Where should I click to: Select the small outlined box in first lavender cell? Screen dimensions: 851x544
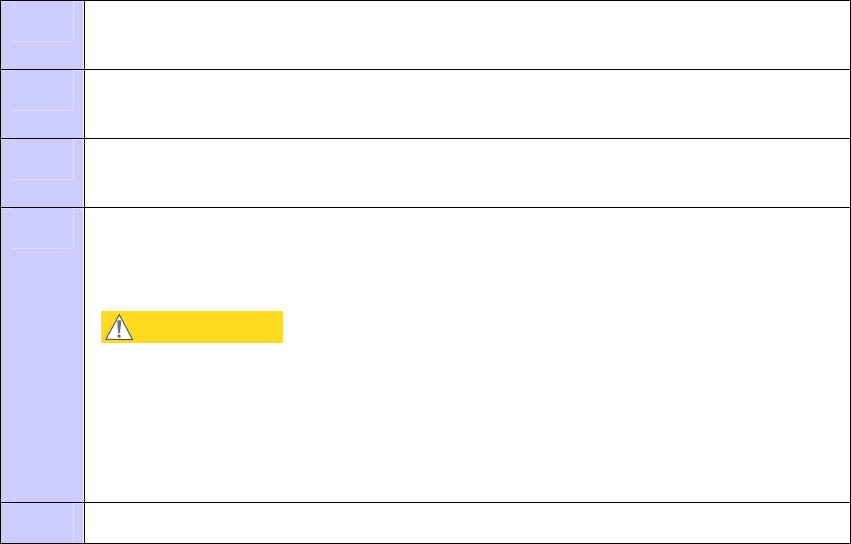42,22
